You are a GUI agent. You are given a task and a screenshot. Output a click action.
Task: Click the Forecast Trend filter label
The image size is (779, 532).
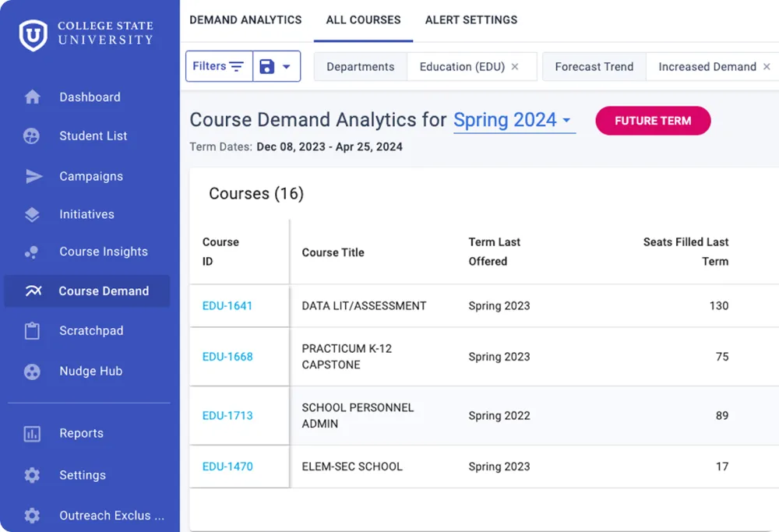(594, 66)
